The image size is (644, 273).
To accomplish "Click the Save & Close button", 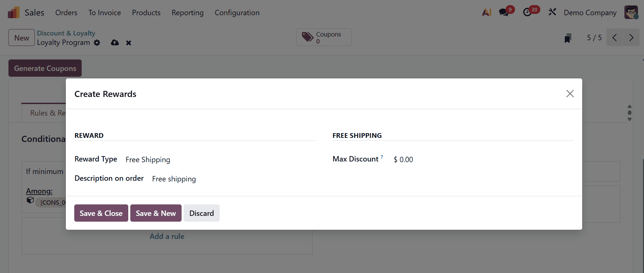I will pos(101,213).
